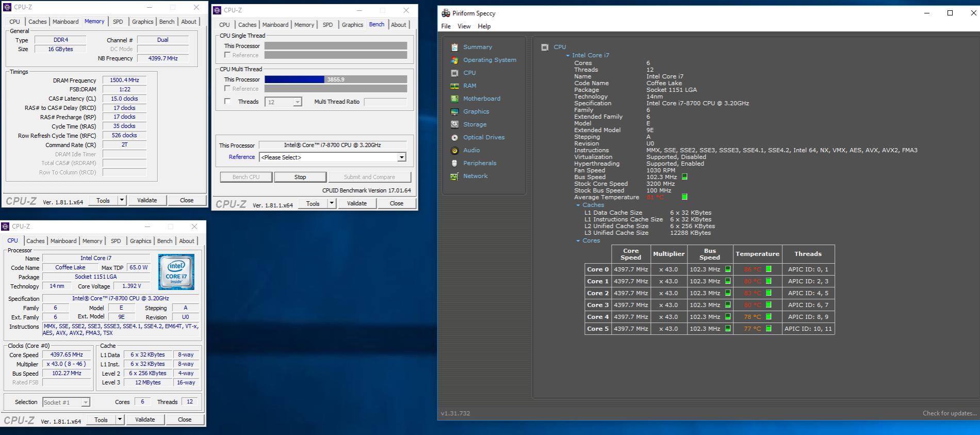Open the Optical Drives disc icon
This screenshot has height=435, width=980.
pos(454,137)
